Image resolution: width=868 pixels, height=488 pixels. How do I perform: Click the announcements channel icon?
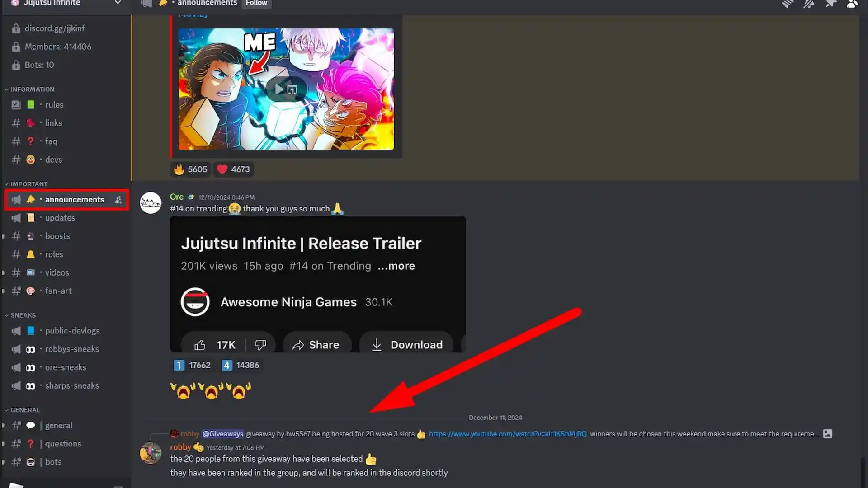tap(16, 199)
